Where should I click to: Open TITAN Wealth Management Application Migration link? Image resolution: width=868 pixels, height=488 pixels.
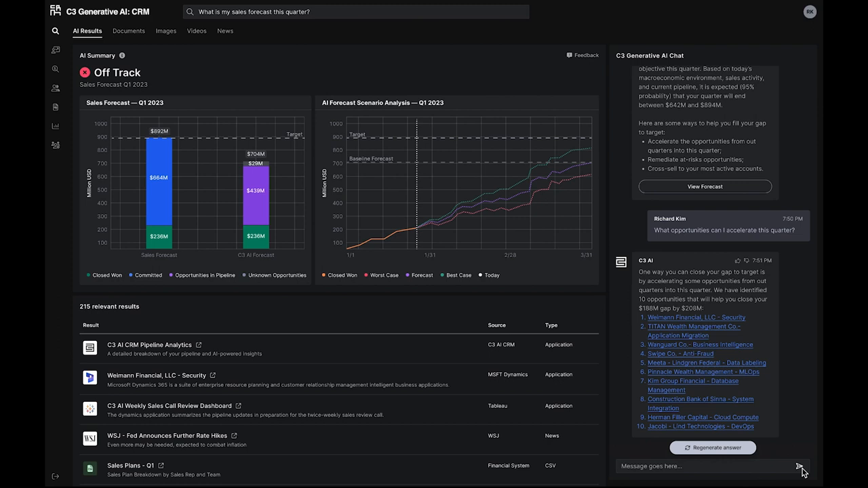coord(694,331)
